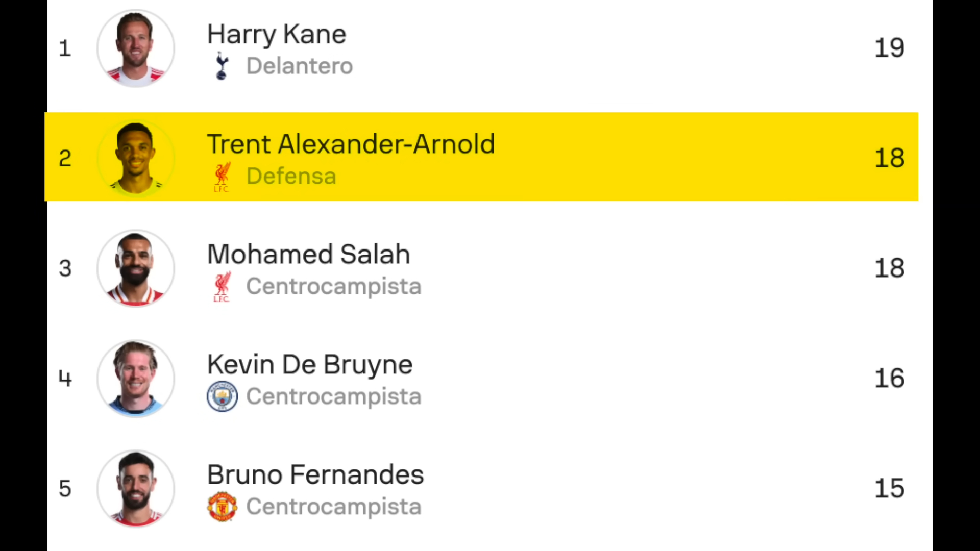This screenshot has width=980, height=551.
Task: Open Mohamed Salah's profile photo
Action: tap(136, 268)
